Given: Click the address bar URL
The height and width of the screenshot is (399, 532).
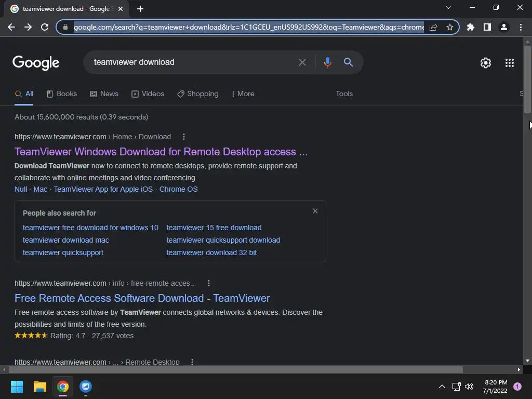Looking at the screenshot, I should point(248,27).
